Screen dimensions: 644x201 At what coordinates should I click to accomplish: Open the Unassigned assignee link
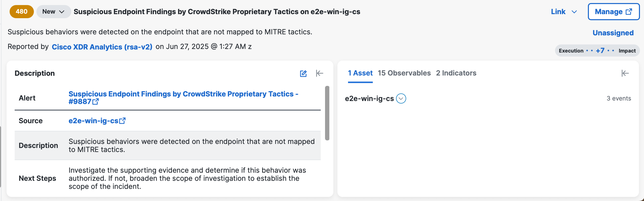coord(613,33)
